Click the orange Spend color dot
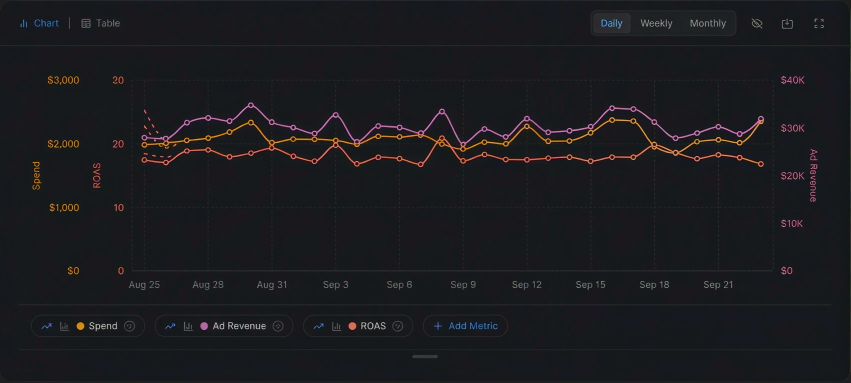This screenshot has width=851, height=383. [81, 326]
